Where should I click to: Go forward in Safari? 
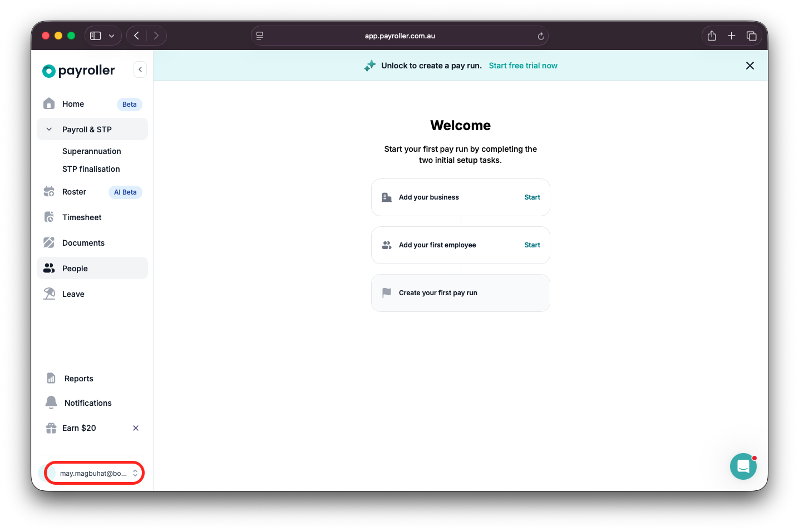point(156,36)
